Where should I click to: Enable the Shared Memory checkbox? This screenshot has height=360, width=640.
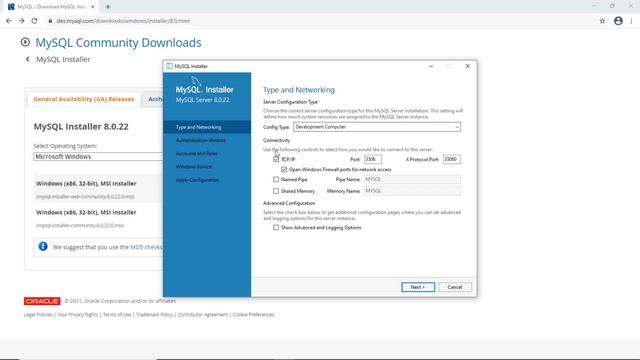(x=276, y=191)
